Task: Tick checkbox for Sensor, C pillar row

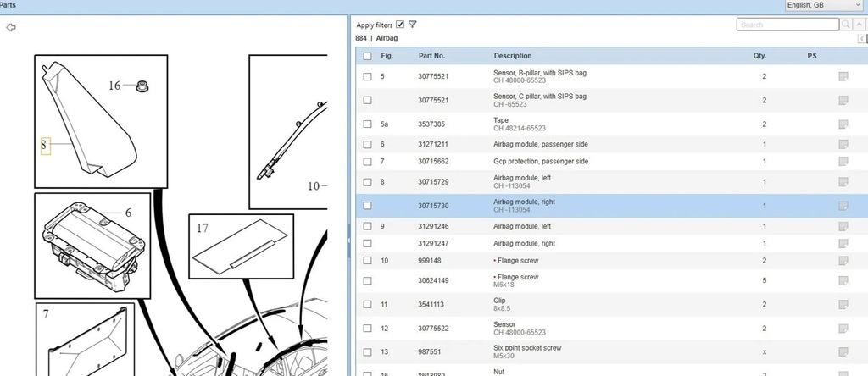Action: tap(368, 100)
